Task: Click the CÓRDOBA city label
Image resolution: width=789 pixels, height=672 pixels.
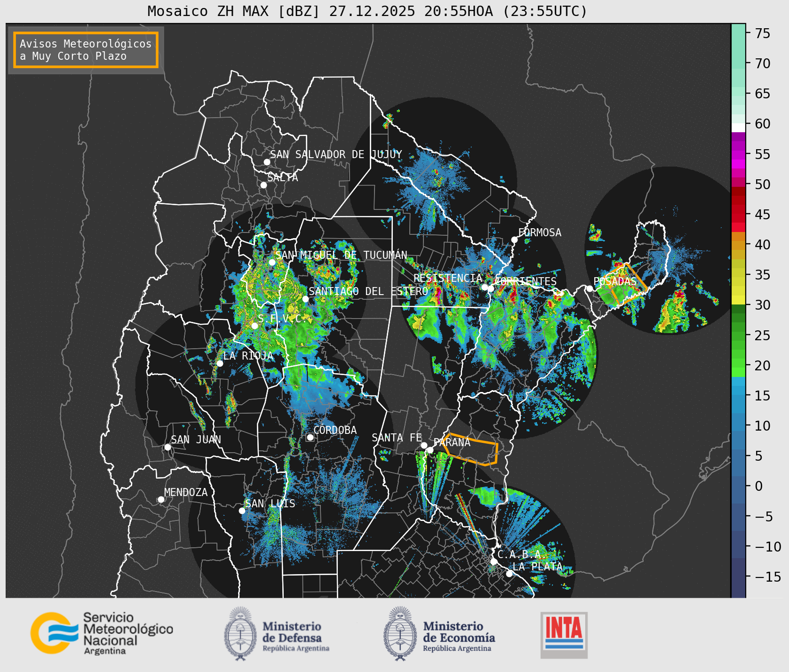Action: 335,430
